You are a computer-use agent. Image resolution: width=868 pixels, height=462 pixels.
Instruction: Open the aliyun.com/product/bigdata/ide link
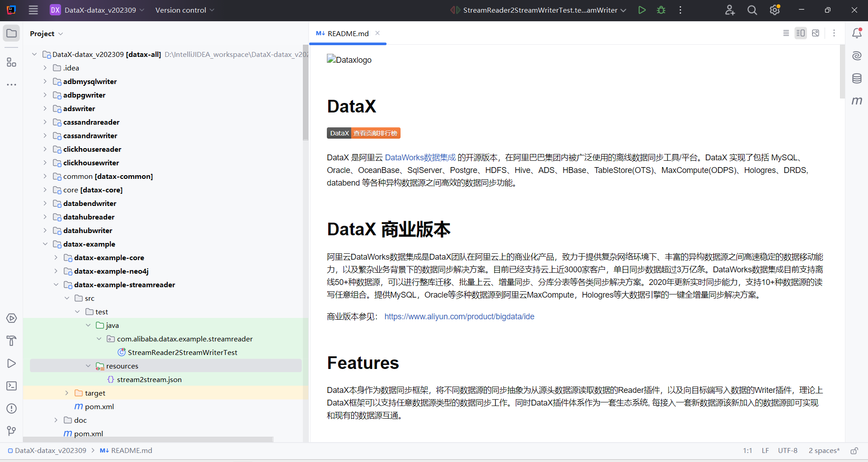pyautogui.click(x=459, y=317)
